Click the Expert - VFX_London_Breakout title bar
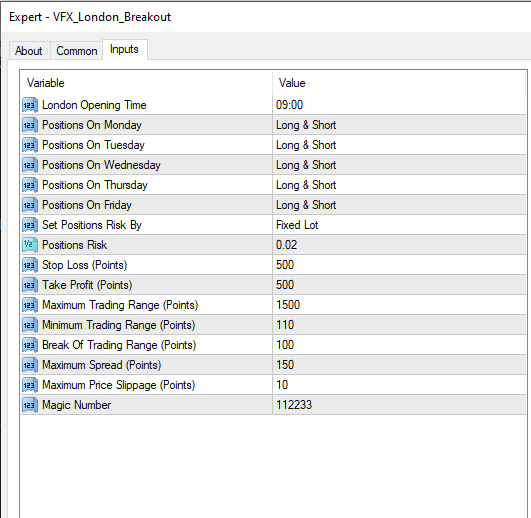Viewport: 531px width, 518px height. click(266, 17)
